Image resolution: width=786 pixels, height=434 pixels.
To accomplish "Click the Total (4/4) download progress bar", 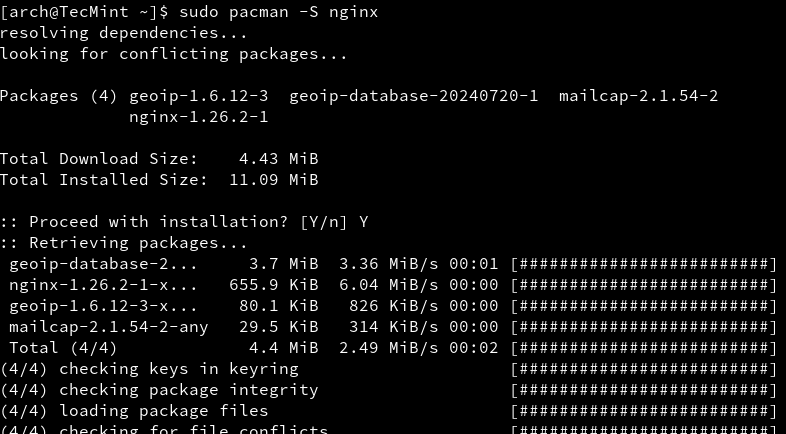I will coord(643,348).
